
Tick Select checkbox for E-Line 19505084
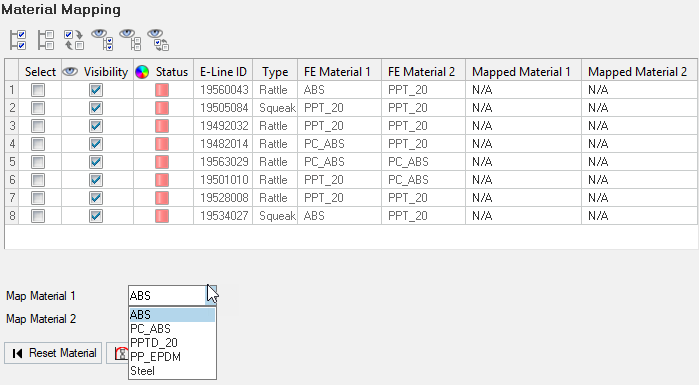pyautogui.click(x=38, y=108)
